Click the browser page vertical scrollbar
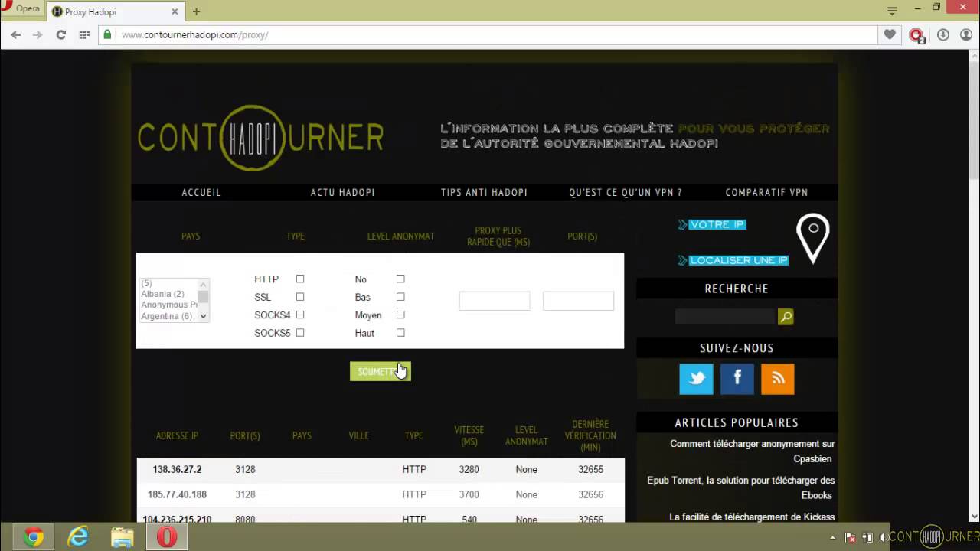This screenshot has height=551, width=980. (975, 287)
